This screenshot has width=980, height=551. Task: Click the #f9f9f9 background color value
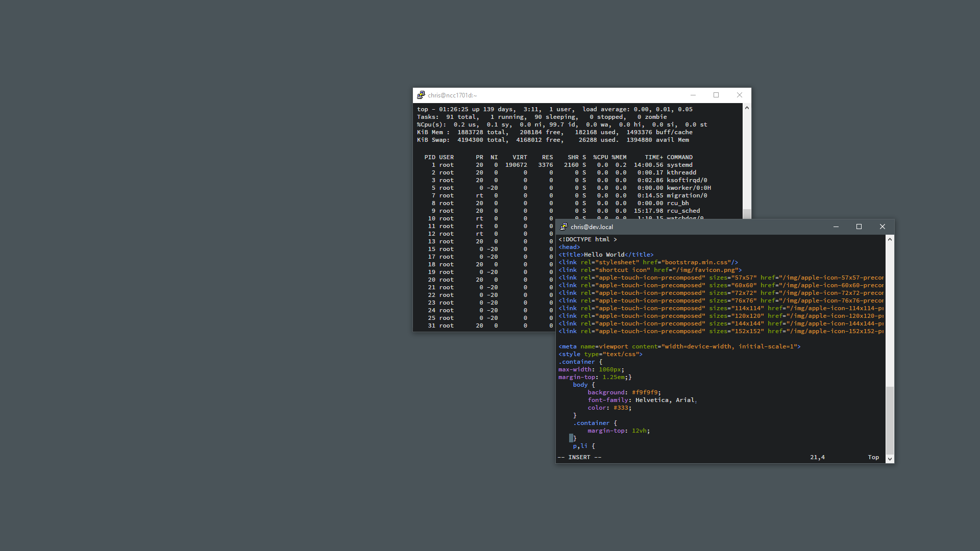coord(645,392)
